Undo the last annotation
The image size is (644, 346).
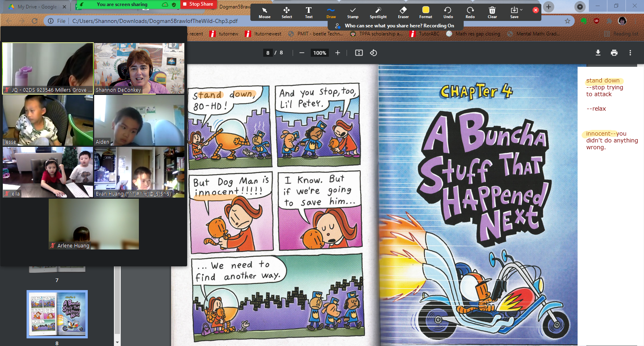click(x=448, y=12)
